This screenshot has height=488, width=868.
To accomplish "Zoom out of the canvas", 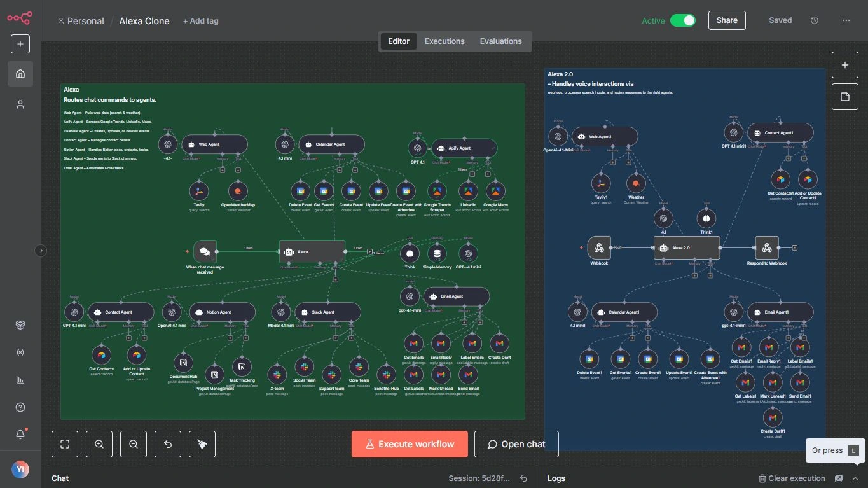I will point(134,444).
